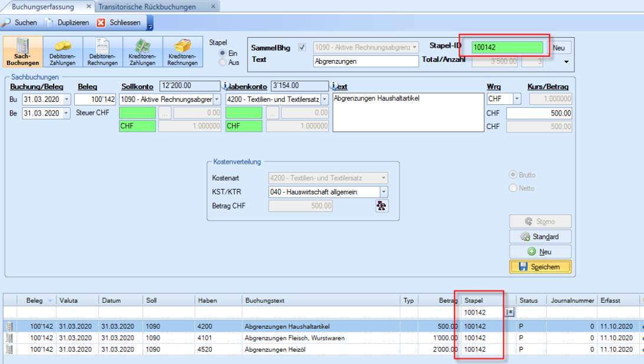The image size is (644, 364).
Task: Switch to Transitorische Rückbuchungen tab
Action: coord(147,6)
